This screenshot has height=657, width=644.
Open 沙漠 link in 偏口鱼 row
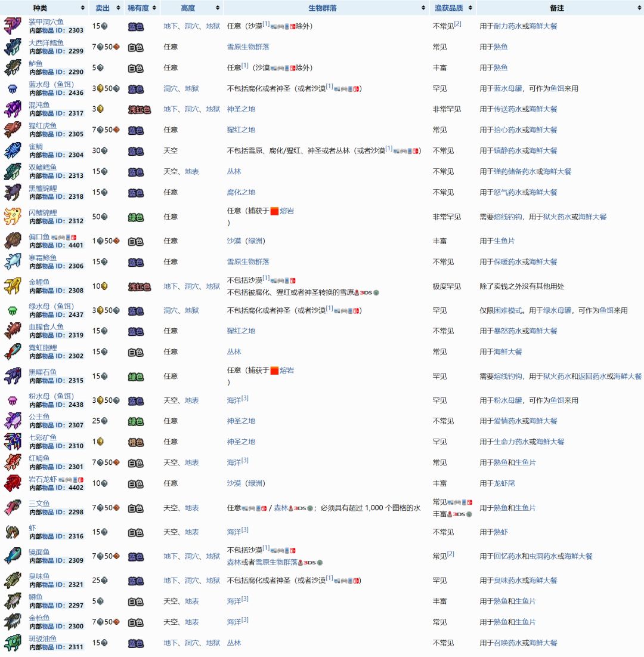[234, 241]
